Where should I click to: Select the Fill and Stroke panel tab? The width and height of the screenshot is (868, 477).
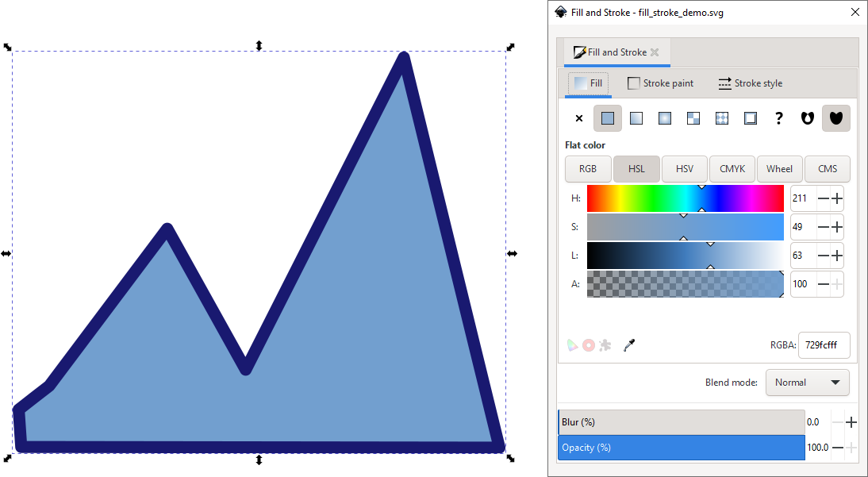[x=616, y=52]
